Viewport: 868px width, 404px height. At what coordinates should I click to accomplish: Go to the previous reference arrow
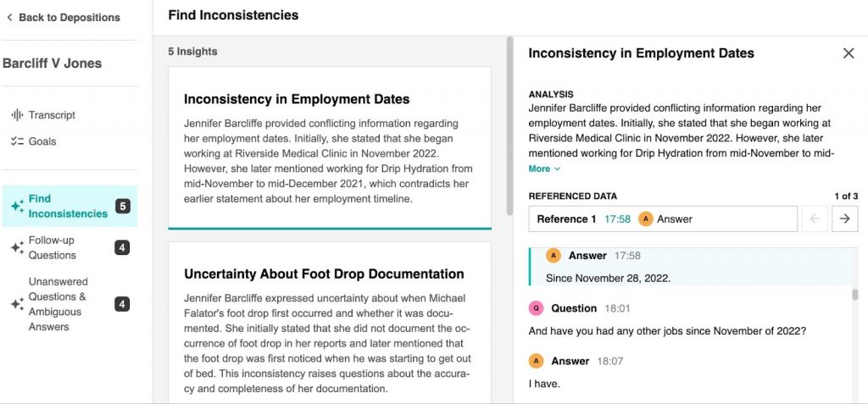pos(815,219)
